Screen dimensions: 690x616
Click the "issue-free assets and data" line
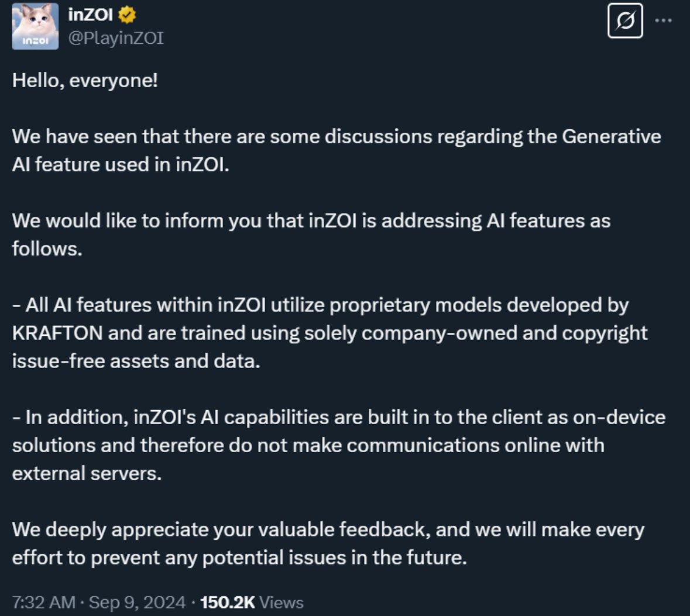point(136,361)
